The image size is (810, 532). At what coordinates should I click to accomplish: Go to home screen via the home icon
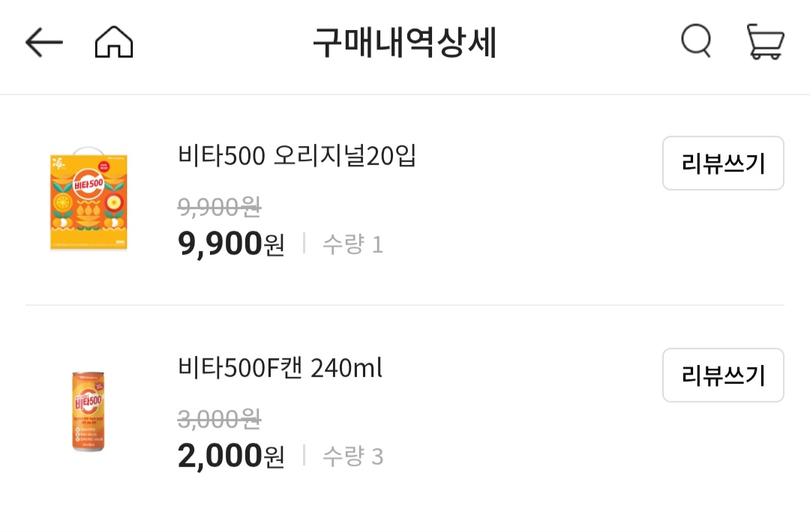click(x=111, y=42)
